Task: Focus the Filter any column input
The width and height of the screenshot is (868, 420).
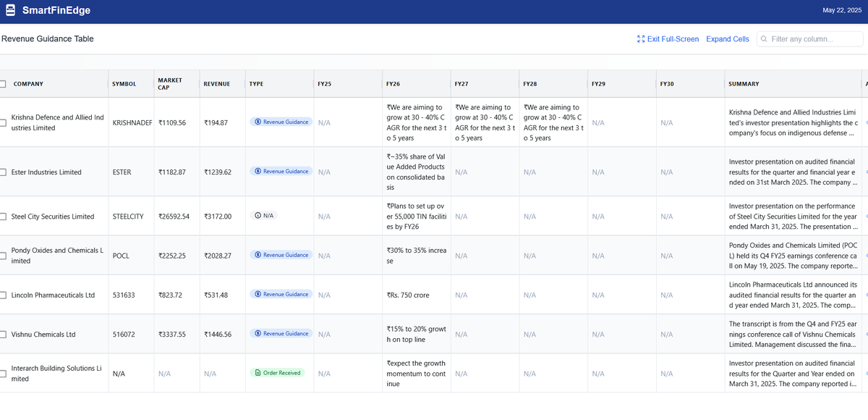Action: coord(809,39)
